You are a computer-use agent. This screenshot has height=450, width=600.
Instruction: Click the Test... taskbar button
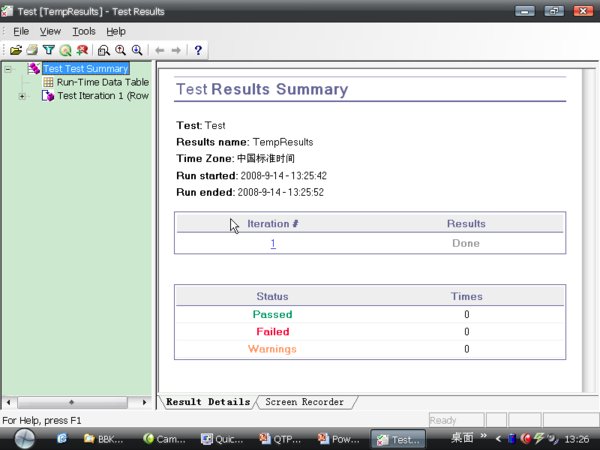click(398, 439)
